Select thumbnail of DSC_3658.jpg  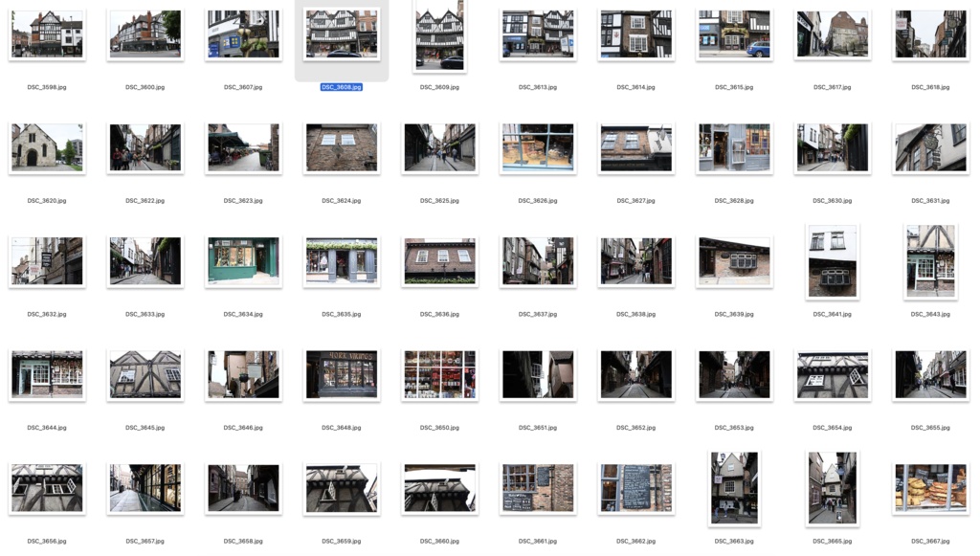coord(243,488)
